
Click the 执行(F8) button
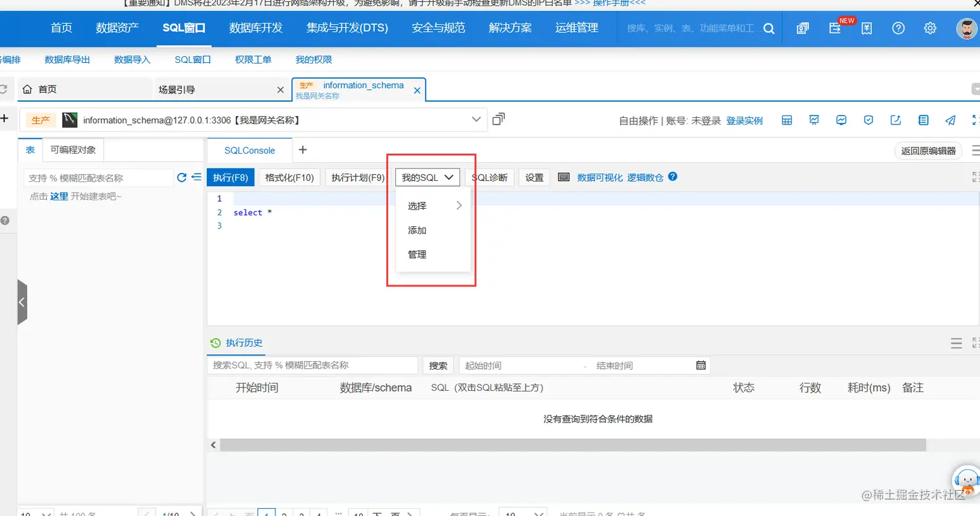coord(230,177)
